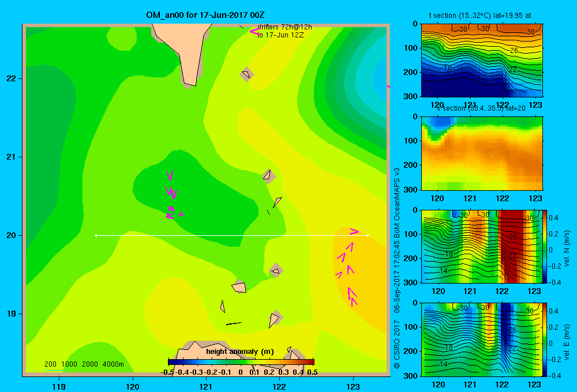Click the longitude 120 label under main map
This screenshot has height=392, width=577.
133,386
